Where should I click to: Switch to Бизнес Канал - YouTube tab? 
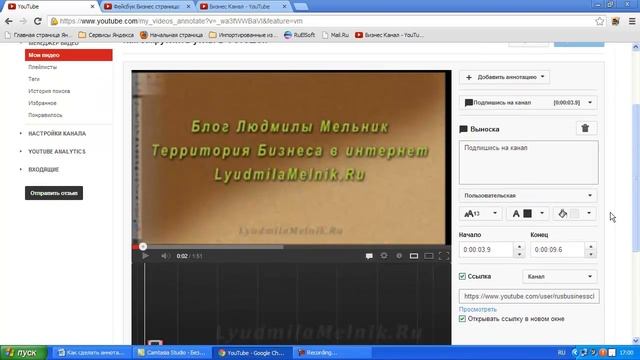point(243,7)
